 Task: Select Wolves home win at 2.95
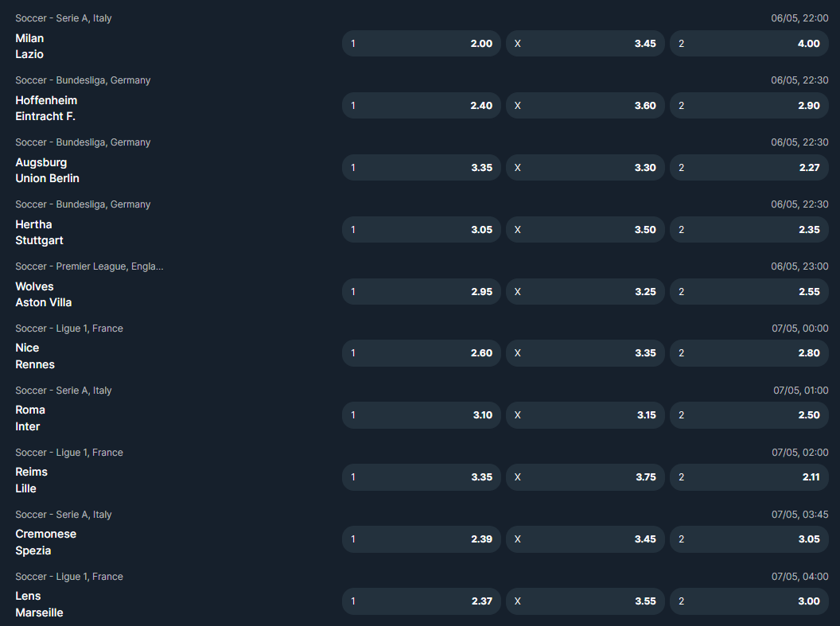(422, 292)
